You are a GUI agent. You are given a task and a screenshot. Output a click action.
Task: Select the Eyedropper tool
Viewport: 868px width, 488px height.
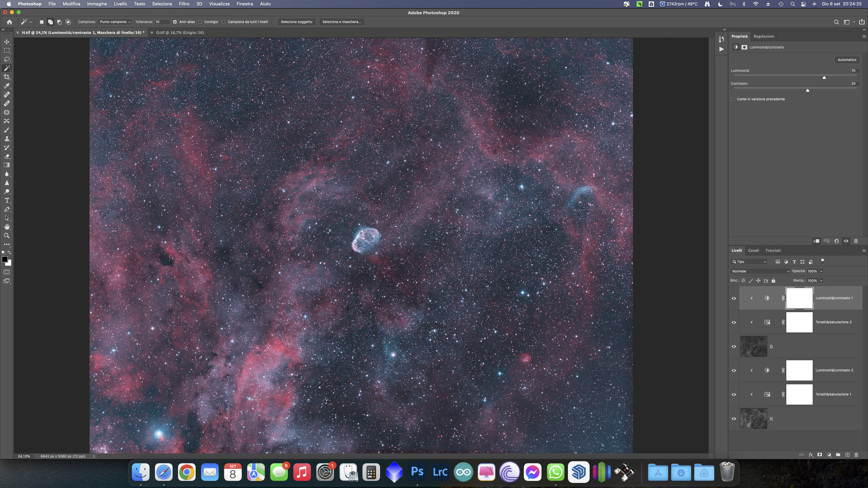pos(7,86)
